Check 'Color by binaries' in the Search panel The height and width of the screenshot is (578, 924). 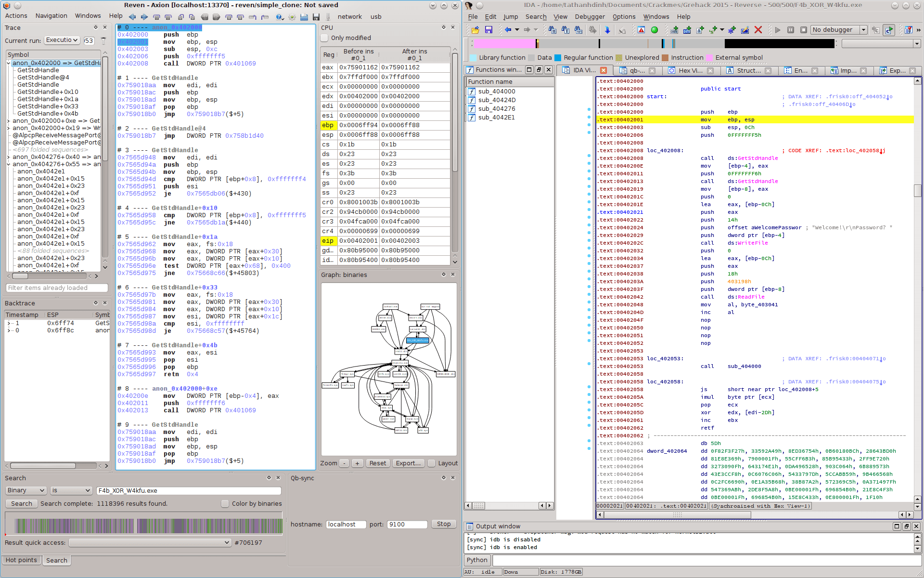click(225, 503)
